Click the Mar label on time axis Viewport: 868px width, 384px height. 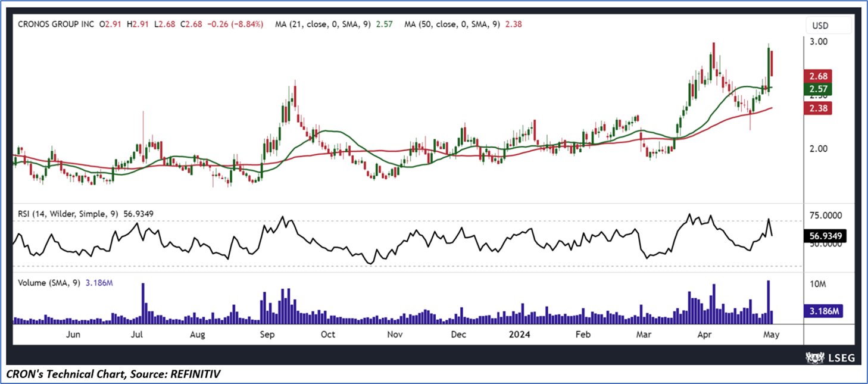644,335
